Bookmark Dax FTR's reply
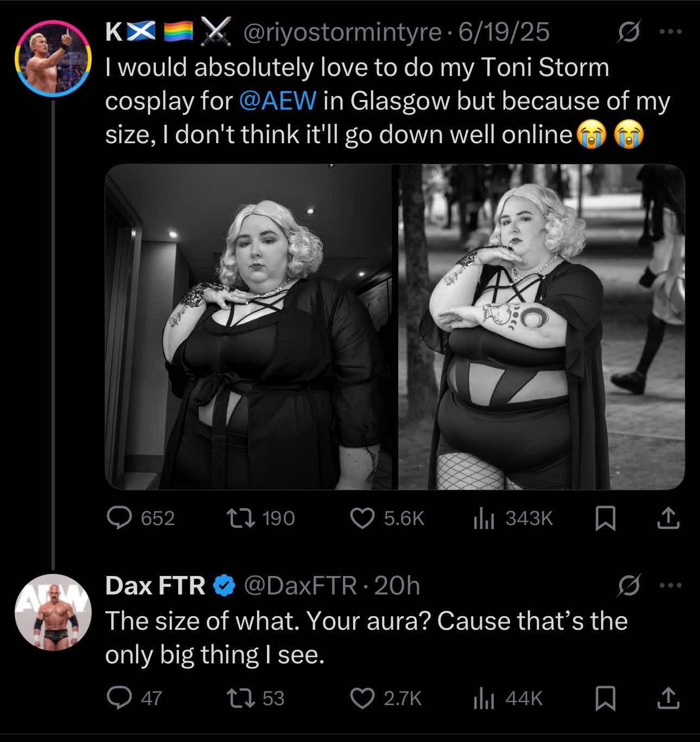Image resolution: width=700 pixels, height=742 pixels. click(604, 698)
